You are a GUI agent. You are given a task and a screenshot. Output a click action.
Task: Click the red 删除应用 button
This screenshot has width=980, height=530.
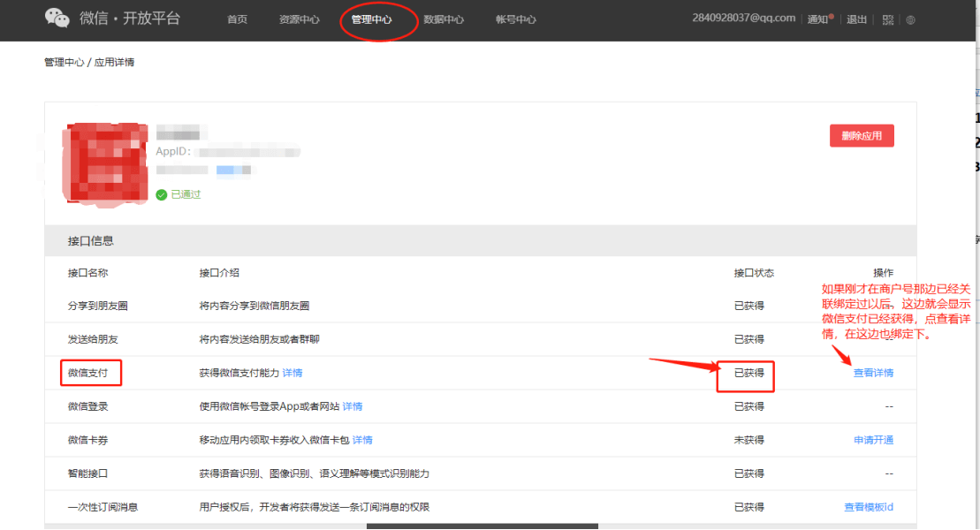pos(862,136)
